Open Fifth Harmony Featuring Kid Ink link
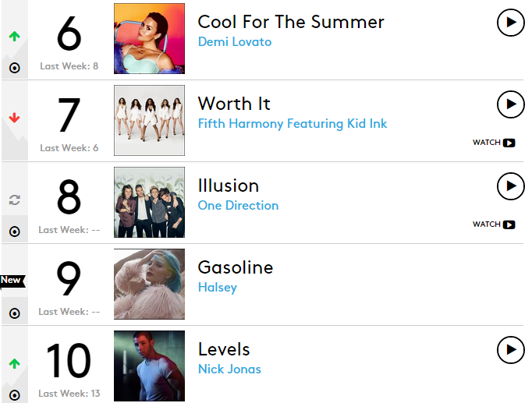Viewport: 532px width, 403px height. 292,124
